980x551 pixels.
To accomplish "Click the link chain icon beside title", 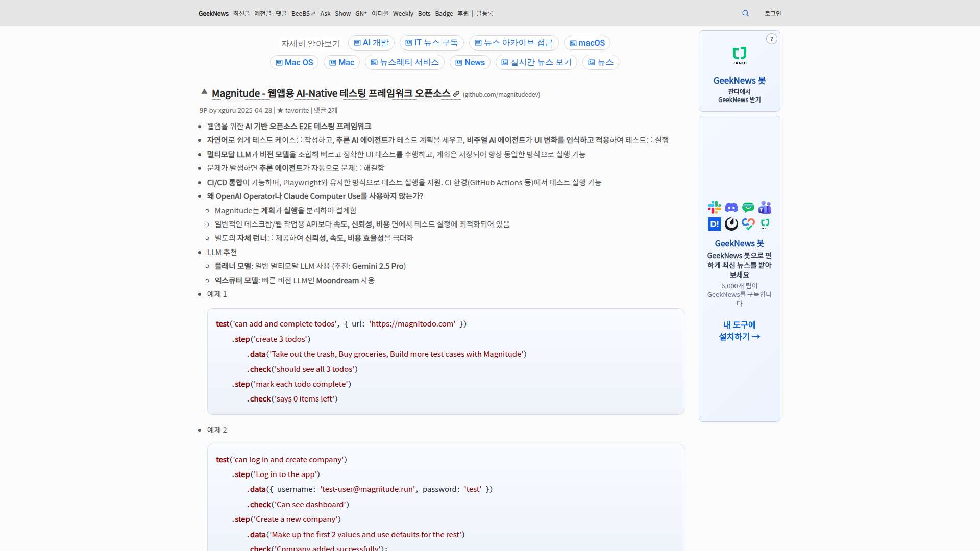I will 456,94.
